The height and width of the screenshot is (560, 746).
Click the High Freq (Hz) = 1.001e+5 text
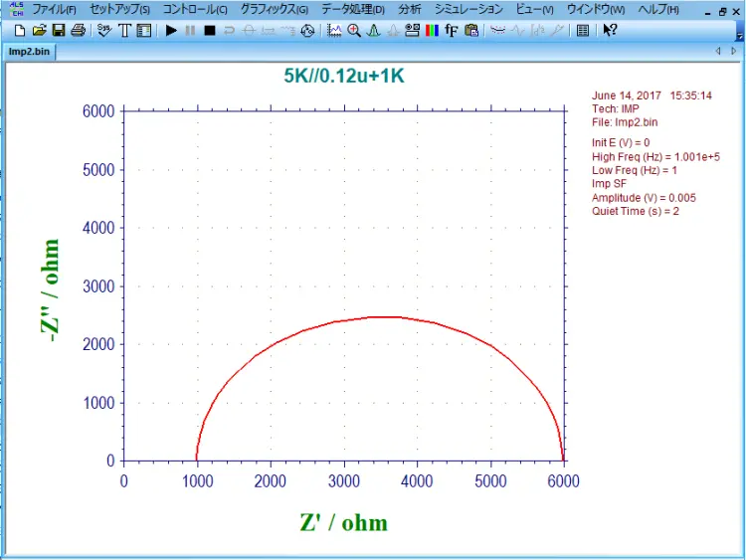tap(655, 157)
